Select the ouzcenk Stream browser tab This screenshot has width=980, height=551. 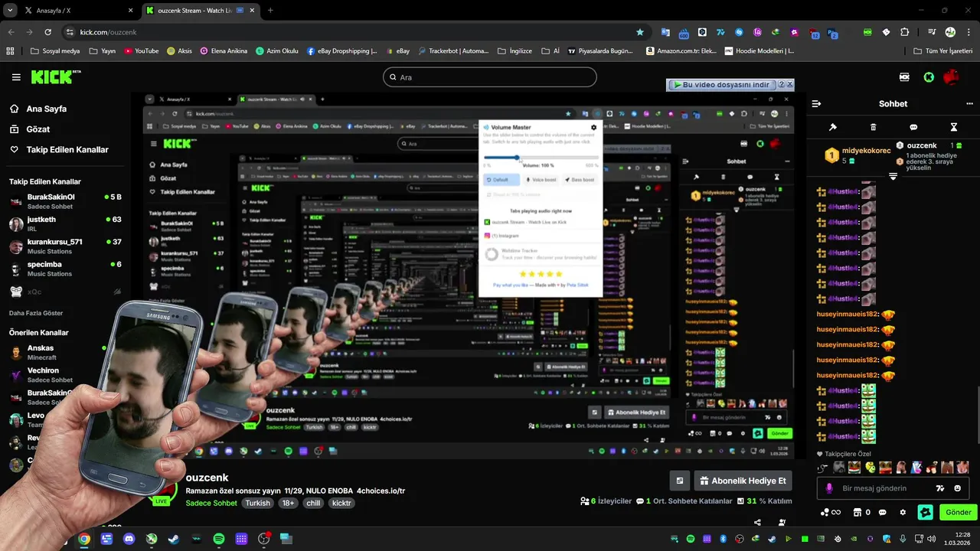pyautogui.click(x=199, y=11)
